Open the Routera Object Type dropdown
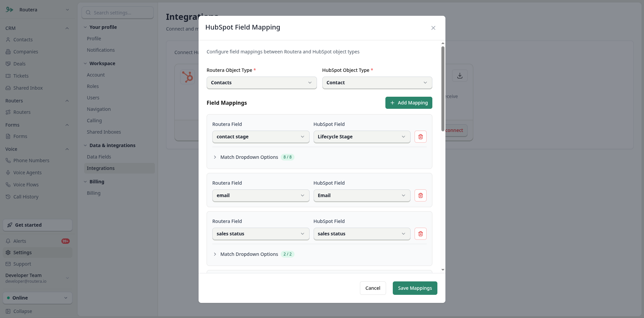 [262, 83]
